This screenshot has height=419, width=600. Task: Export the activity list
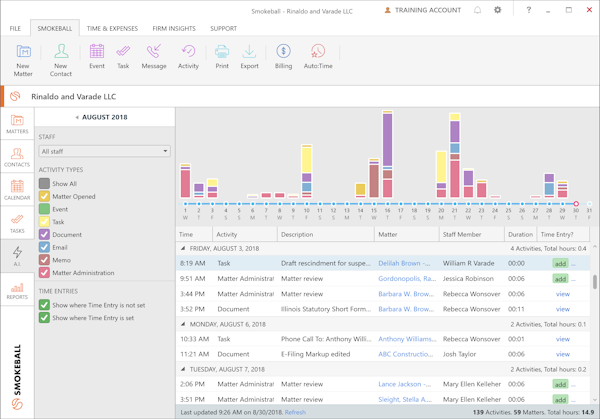(x=249, y=56)
